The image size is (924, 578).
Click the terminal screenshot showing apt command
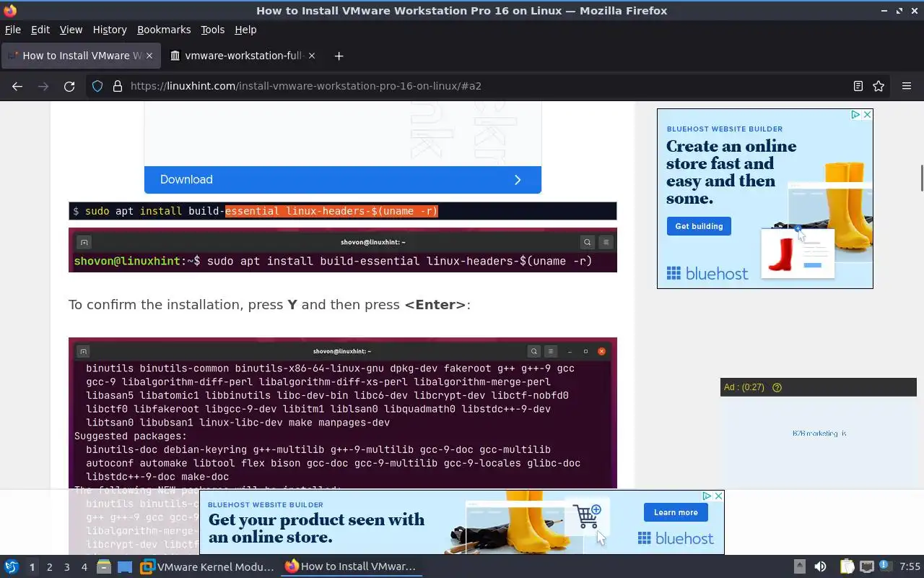pos(343,250)
